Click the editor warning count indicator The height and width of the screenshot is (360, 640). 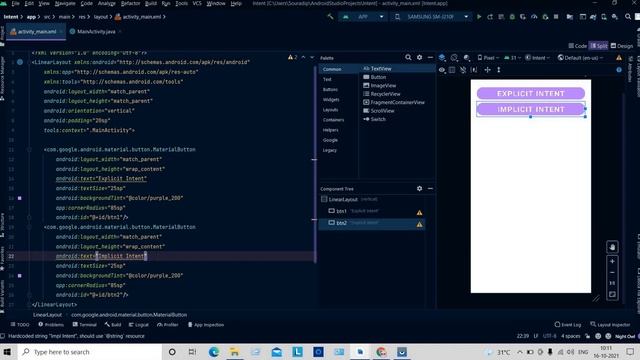click(292, 58)
